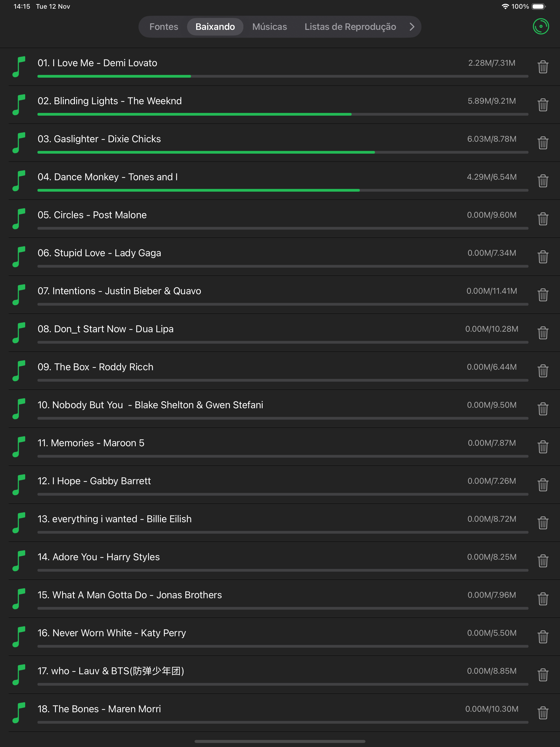This screenshot has height=747, width=560.
Task: Open the Músicas tab
Action: 269,27
